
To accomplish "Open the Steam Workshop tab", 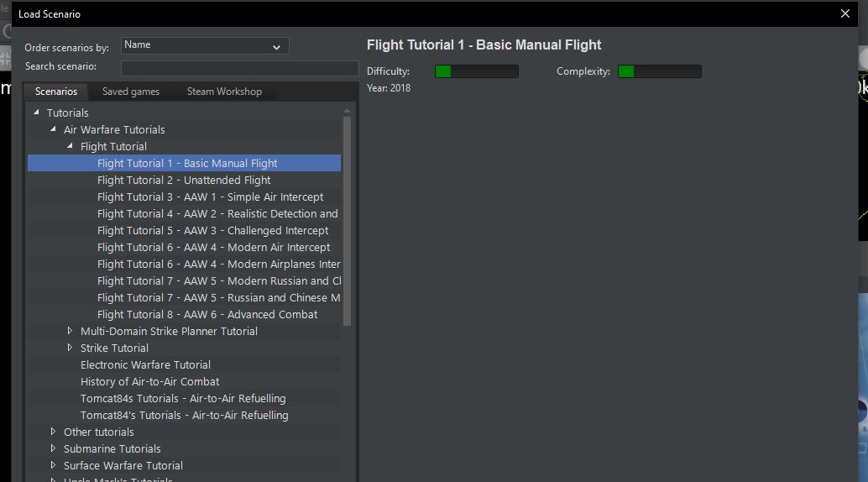I will [224, 92].
